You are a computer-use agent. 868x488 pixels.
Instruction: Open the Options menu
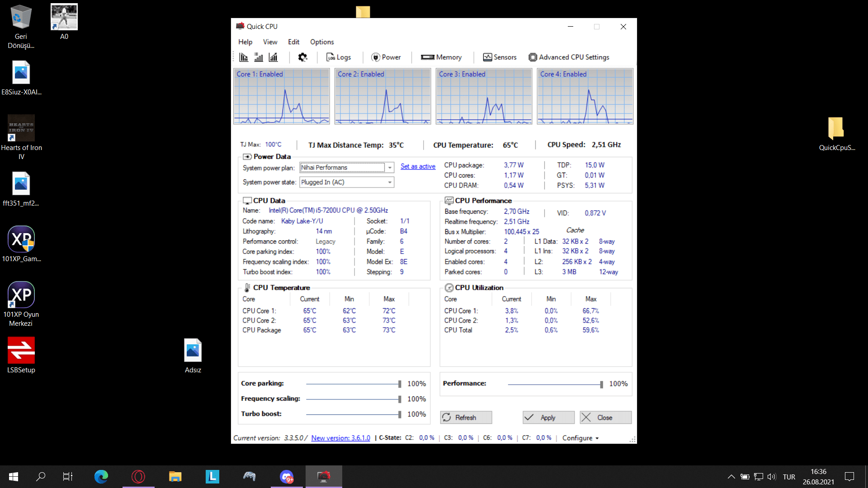point(322,42)
